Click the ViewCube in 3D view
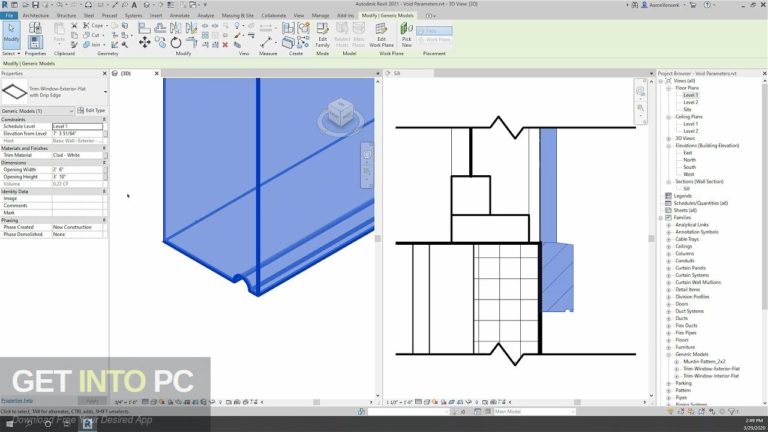This screenshot has width=768, height=432. click(x=340, y=111)
